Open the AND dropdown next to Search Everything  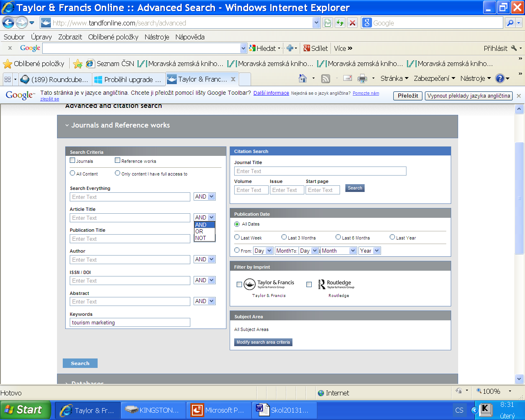point(205,196)
